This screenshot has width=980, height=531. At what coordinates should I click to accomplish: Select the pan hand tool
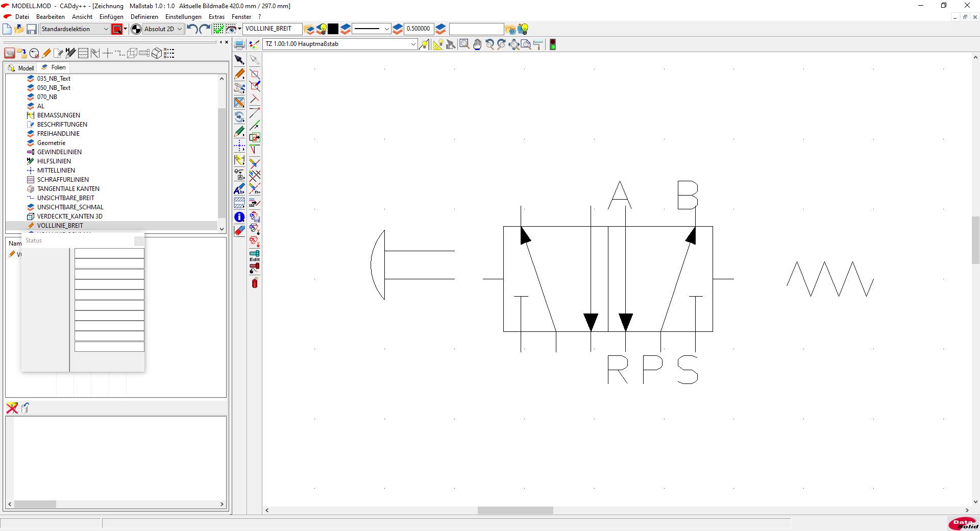point(477,44)
